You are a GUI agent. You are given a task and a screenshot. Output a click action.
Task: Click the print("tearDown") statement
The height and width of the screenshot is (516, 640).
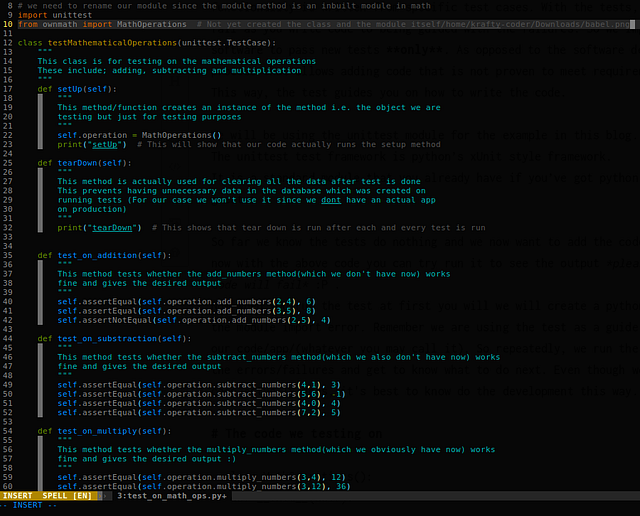(100, 228)
